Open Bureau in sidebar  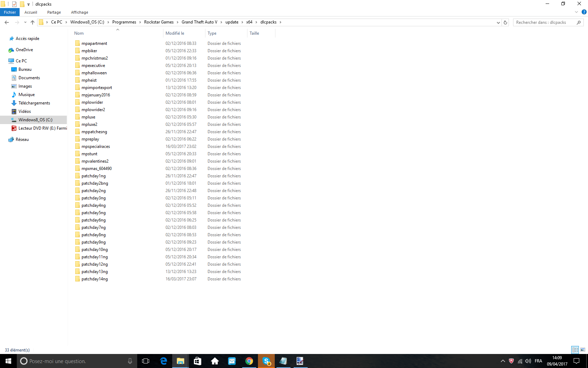25,69
